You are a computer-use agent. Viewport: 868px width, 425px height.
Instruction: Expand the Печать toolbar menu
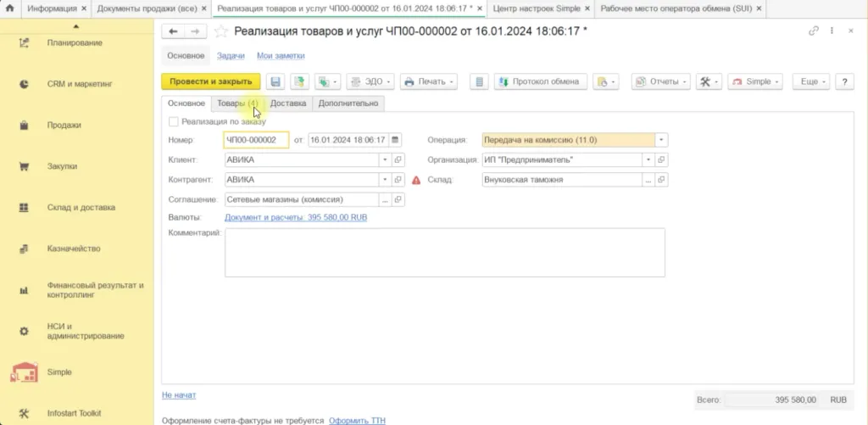[428, 81]
